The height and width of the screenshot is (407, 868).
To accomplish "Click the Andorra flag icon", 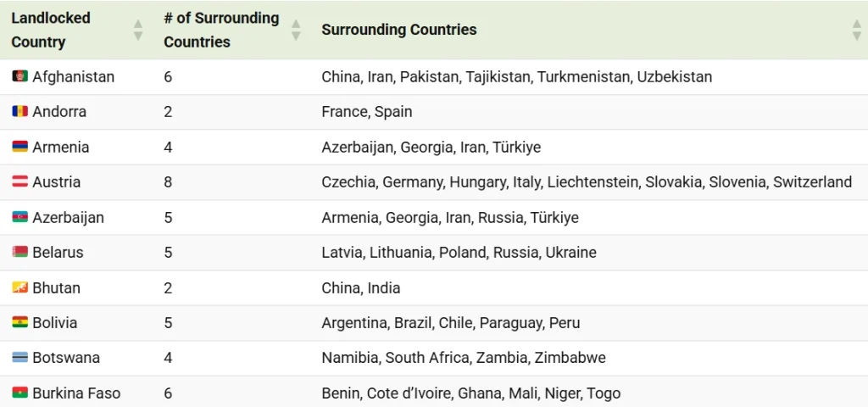I will [x=20, y=111].
